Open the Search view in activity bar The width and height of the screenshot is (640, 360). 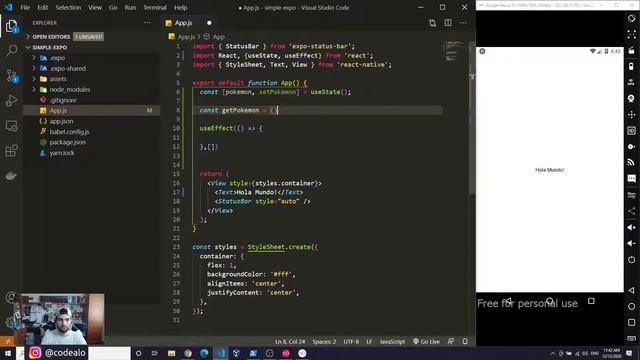coord(11,51)
